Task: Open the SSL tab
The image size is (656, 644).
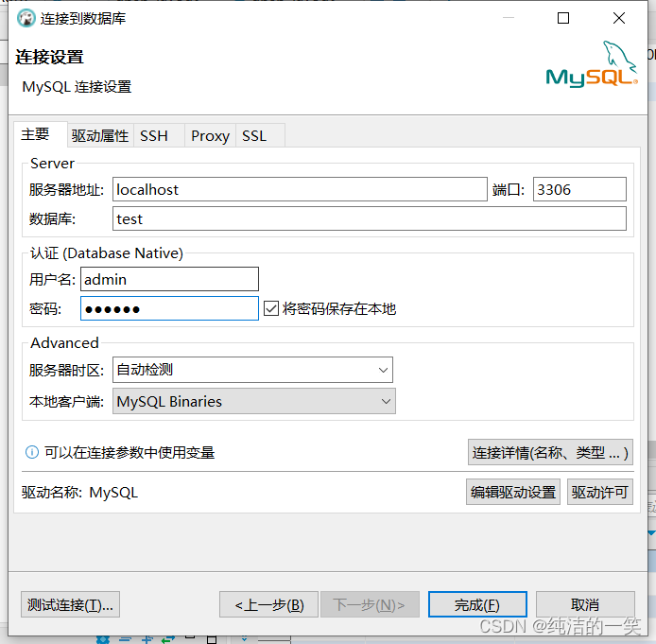Action: [260, 135]
